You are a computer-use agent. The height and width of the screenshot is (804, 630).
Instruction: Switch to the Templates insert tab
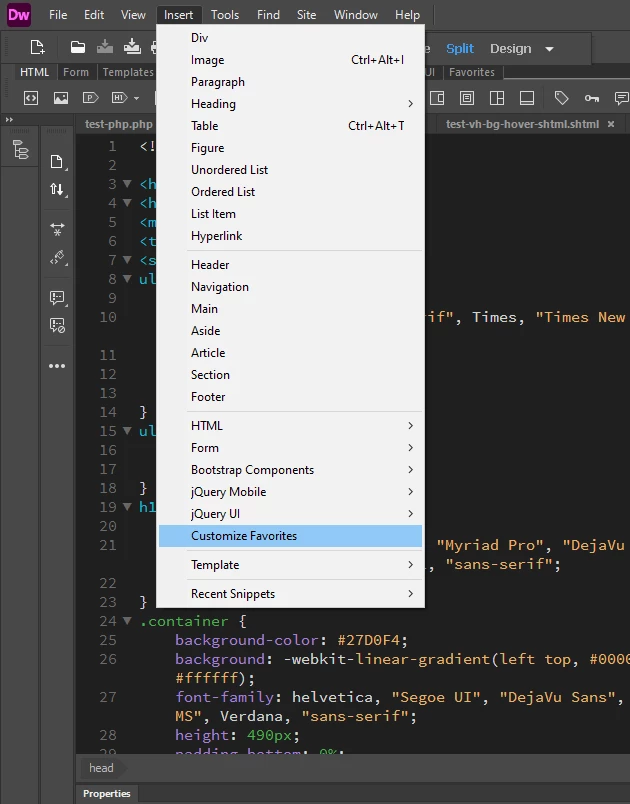click(128, 72)
